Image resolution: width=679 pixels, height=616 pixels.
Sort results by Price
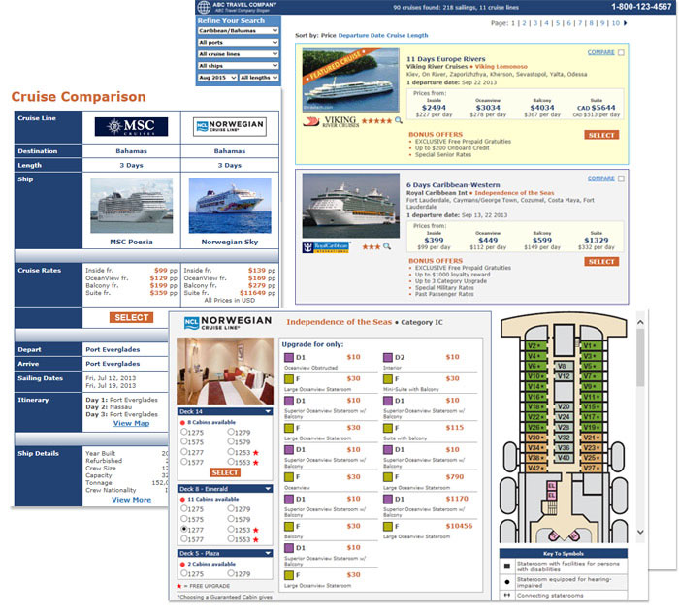click(x=328, y=36)
